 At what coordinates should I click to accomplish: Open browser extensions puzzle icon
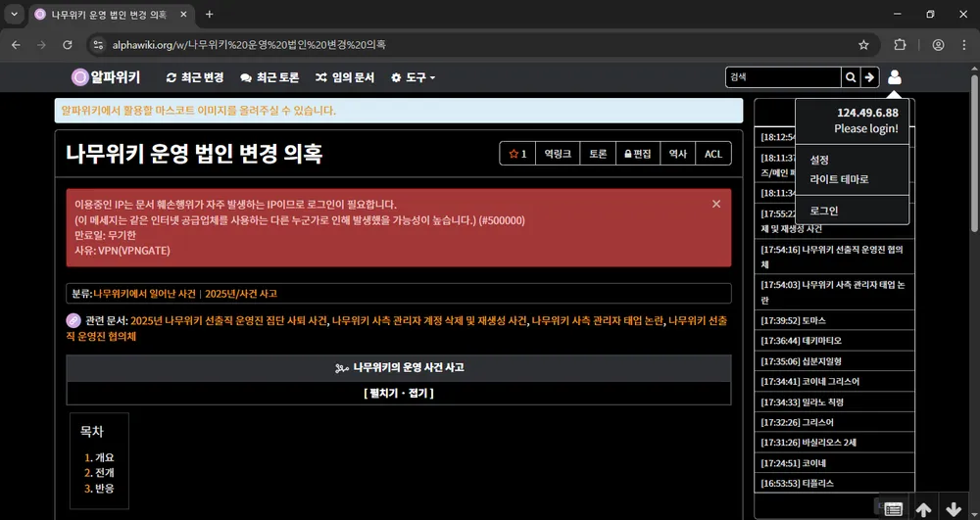pyautogui.click(x=900, y=45)
